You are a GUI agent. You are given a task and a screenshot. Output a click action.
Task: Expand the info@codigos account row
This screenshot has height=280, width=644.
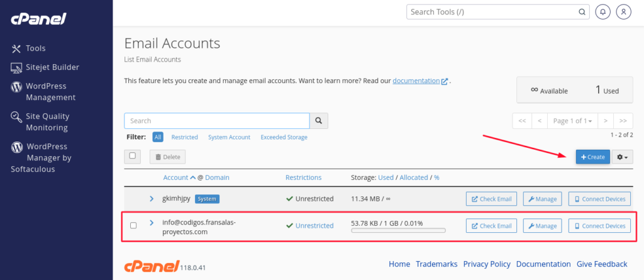[x=152, y=223]
